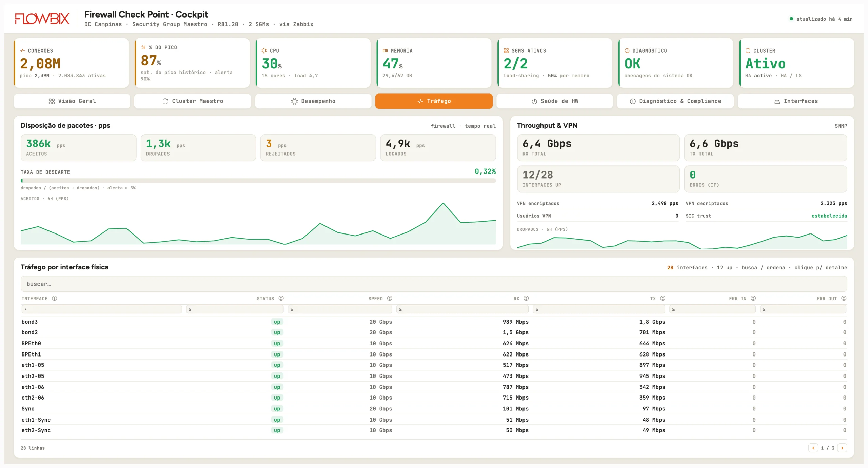Click the SPEED column filter field
Screen dimensions: 868x468
tap(340, 309)
